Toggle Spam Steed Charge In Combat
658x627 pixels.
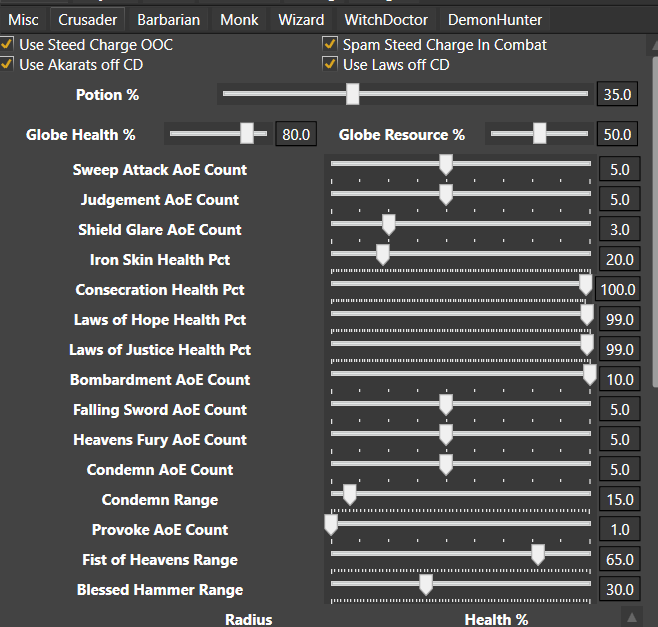pyautogui.click(x=331, y=45)
